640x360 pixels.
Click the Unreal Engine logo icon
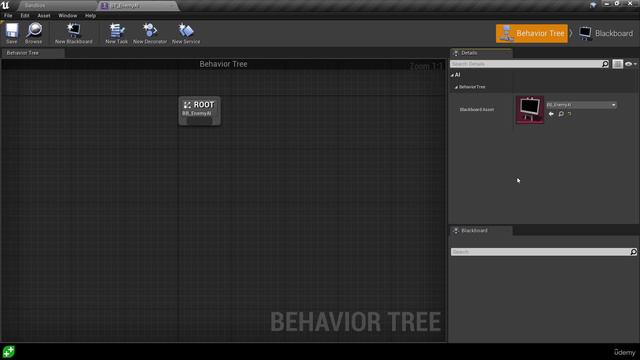[5, 5]
